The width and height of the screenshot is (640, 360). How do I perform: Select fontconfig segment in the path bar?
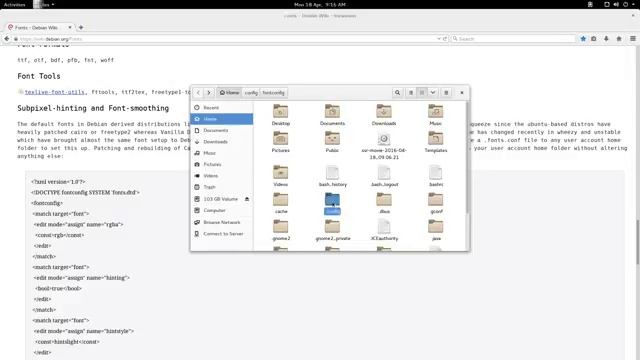[273, 93]
